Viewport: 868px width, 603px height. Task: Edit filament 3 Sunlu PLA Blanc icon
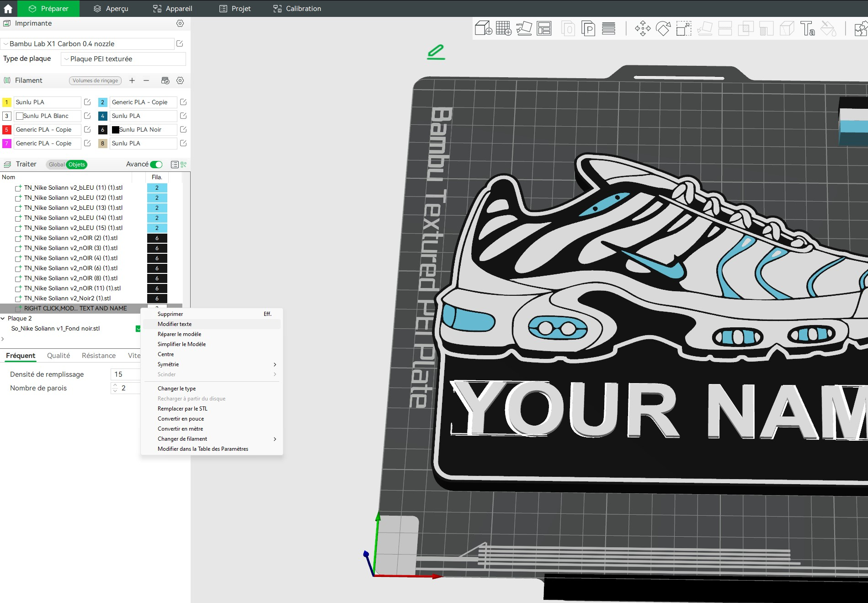pyautogui.click(x=87, y=116)
